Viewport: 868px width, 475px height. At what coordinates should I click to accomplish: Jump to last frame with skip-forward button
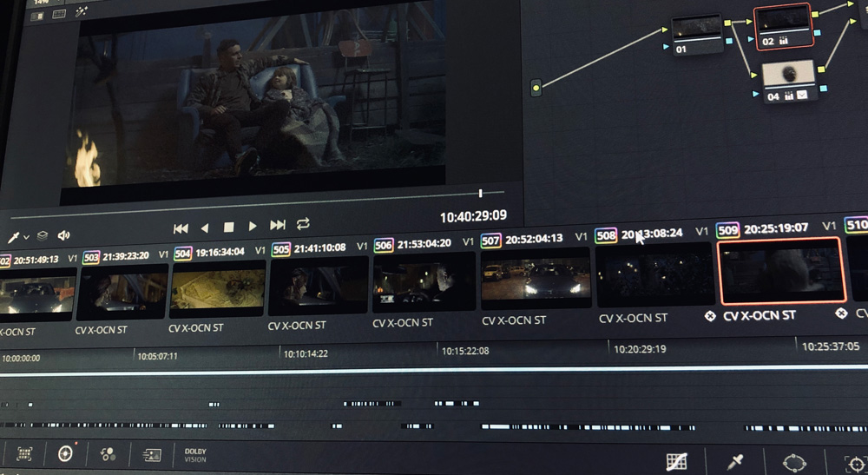click(278, 226)
